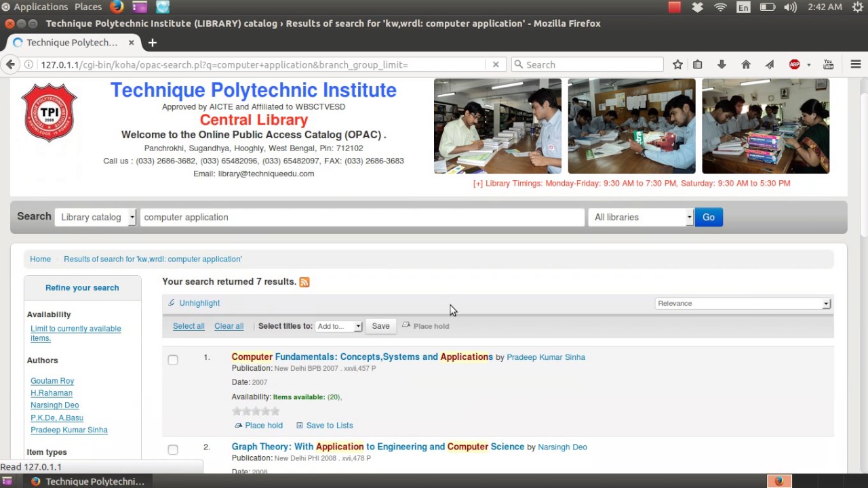The image size is (868, 488).
Task: Click the session gear icon in top panel
Action: tap(857, 7)
